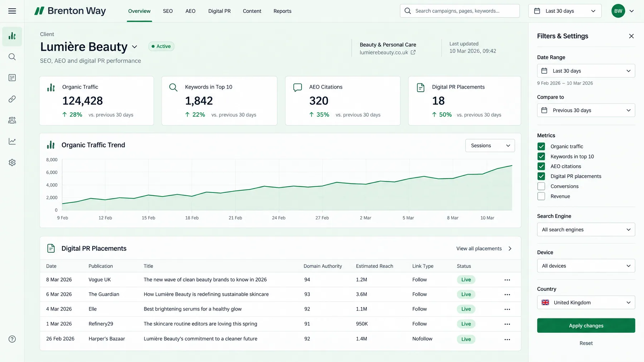Open row options for Elle placement
Viewport: 644px width, 362px height.
coord(507,309)
